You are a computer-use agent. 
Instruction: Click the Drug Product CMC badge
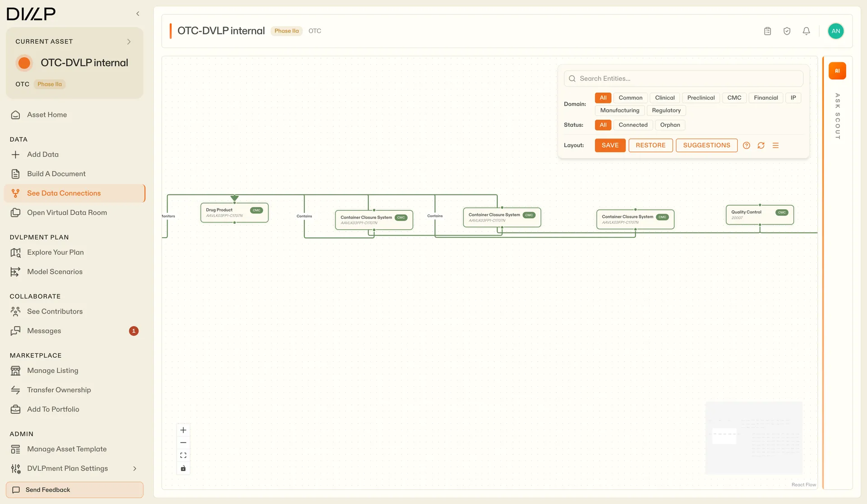click(256, 210)
